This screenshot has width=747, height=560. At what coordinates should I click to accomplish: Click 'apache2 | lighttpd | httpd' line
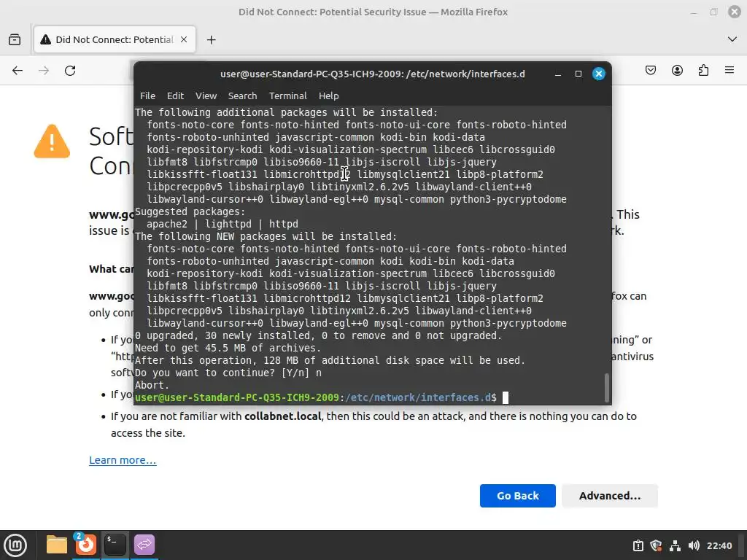click(x=222, y=224)
